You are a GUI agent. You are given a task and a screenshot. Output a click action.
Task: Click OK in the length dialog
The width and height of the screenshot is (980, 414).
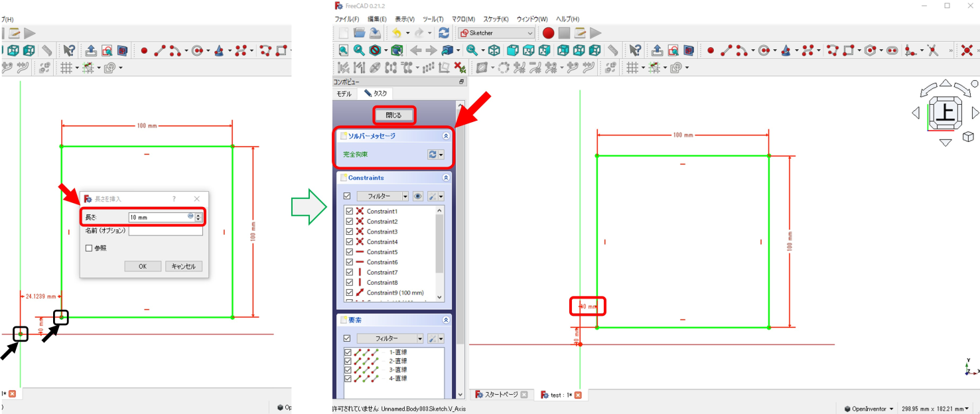tap(143, 266)
